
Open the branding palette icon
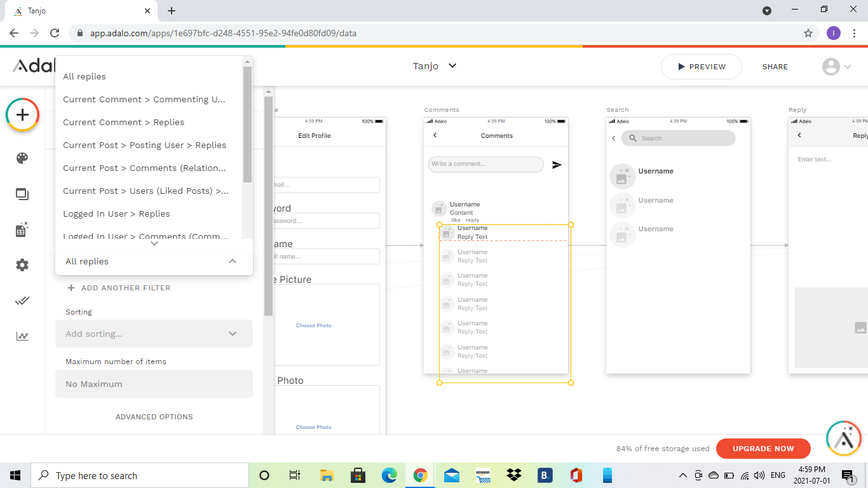(x=22, y=158)
